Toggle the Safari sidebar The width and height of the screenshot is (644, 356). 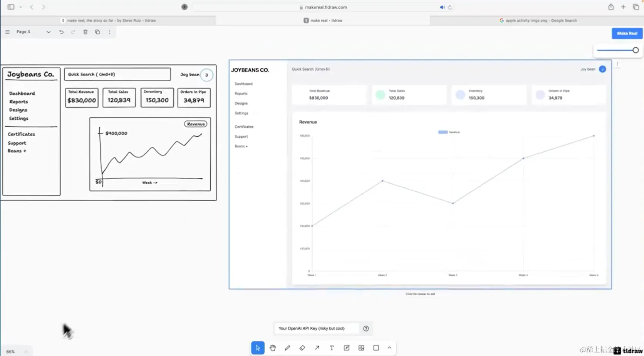[x=11, y=7]
